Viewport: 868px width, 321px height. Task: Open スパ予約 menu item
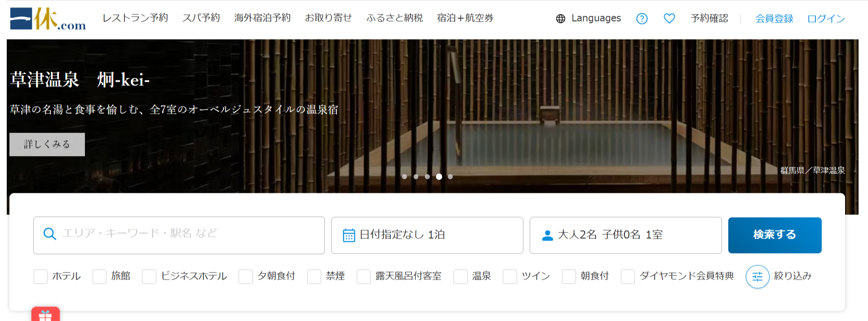tap(201, 18)
